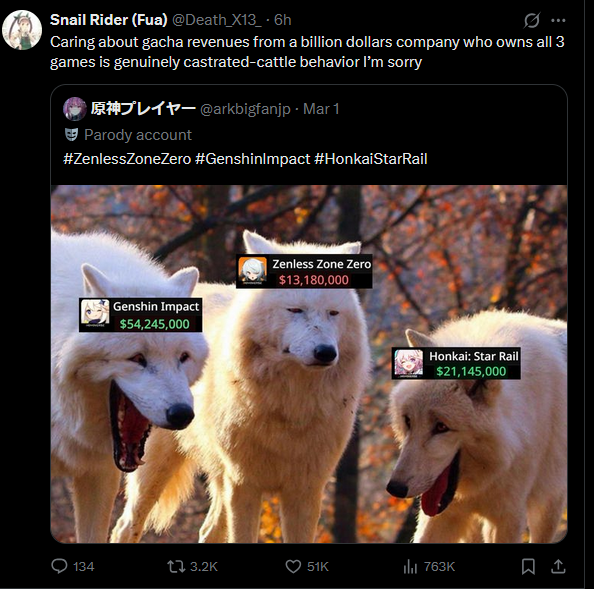The height and width of the screenshot is (589, 594).
Task: Open the @Death_X13_ handle link
Action: [x=216, y=20]
